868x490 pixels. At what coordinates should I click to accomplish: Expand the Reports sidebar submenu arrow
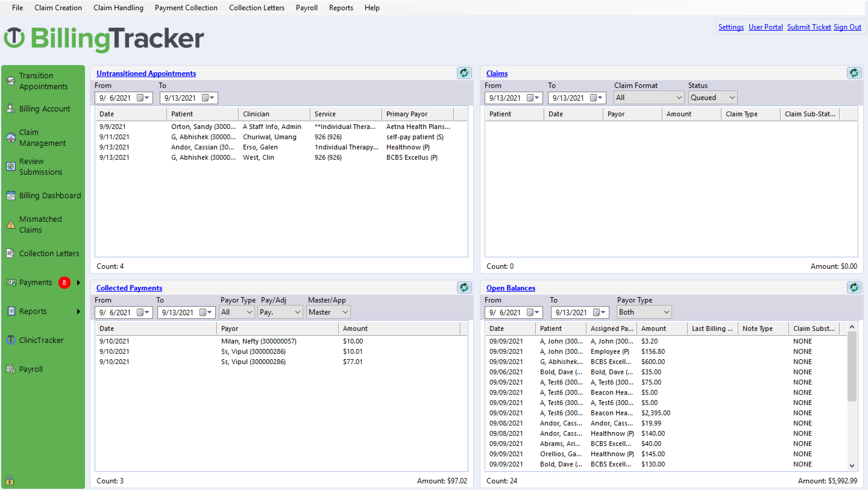(78, 311)
